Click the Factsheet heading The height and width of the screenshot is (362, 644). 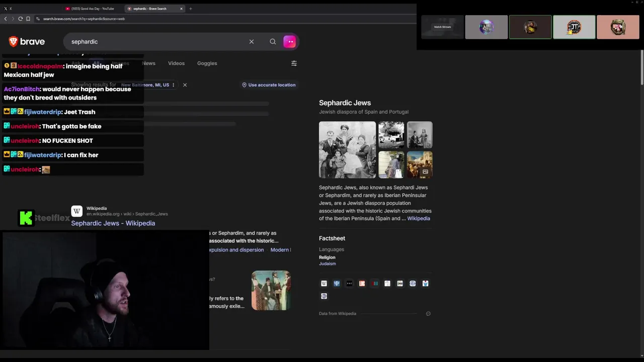332,238
